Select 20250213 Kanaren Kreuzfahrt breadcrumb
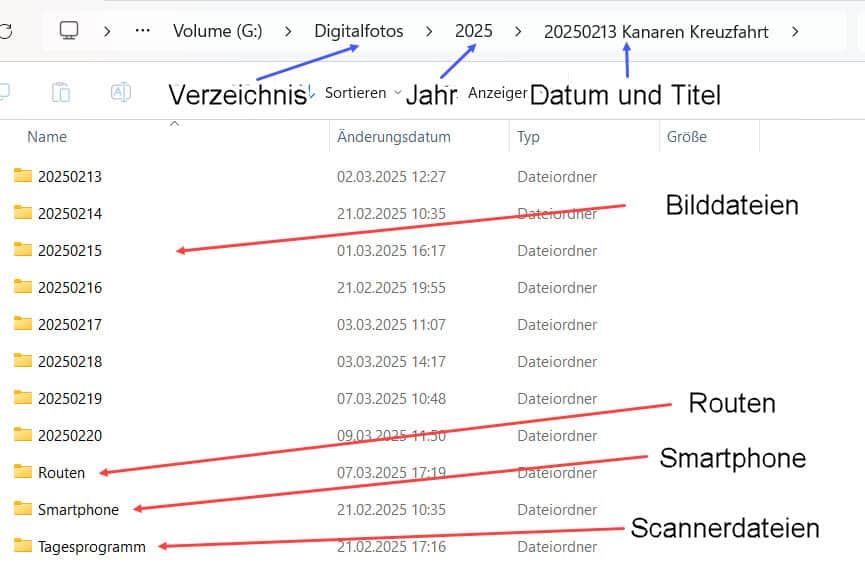The height and width of the screenshot is (572, 865). click(656, 32)
